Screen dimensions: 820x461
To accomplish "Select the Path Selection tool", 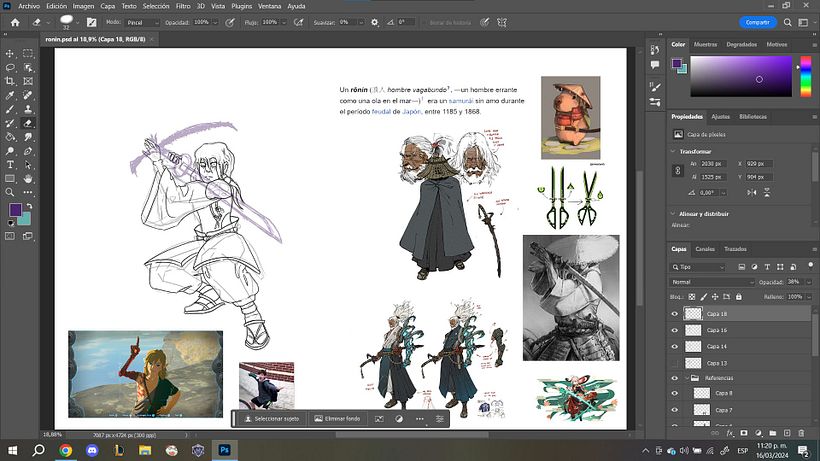I will [28, 165].
